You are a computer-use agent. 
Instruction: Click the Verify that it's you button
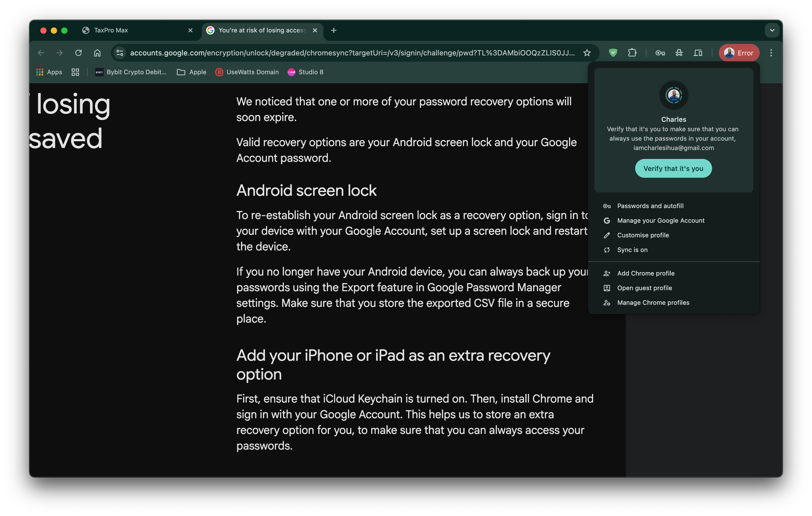click(673, 168)
